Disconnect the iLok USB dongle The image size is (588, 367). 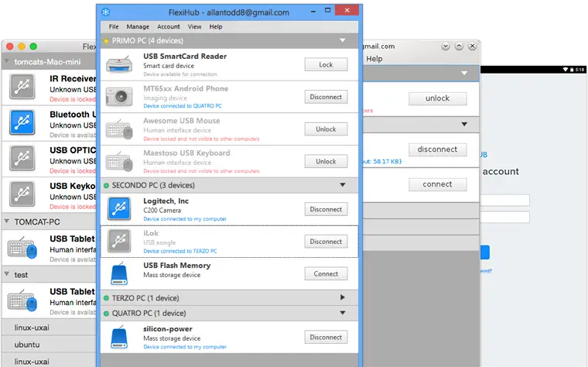point(326,242)
